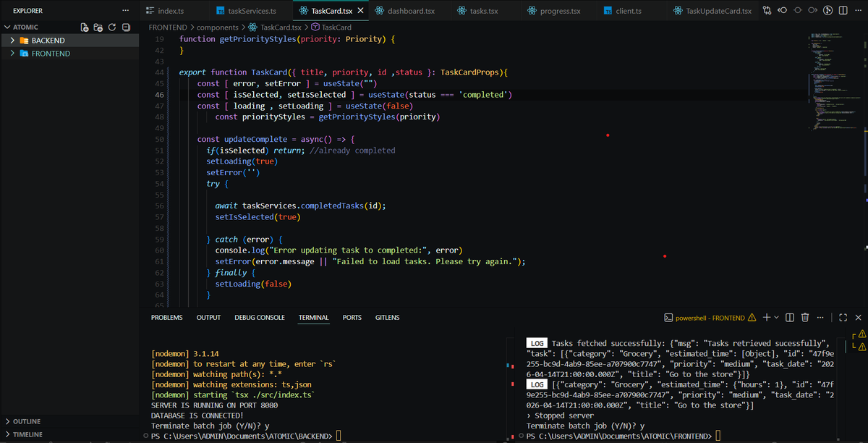Click breadcrumb chevron after FRONTEND
The width and height of the screenshot is (868, 443).
(192, 28)
